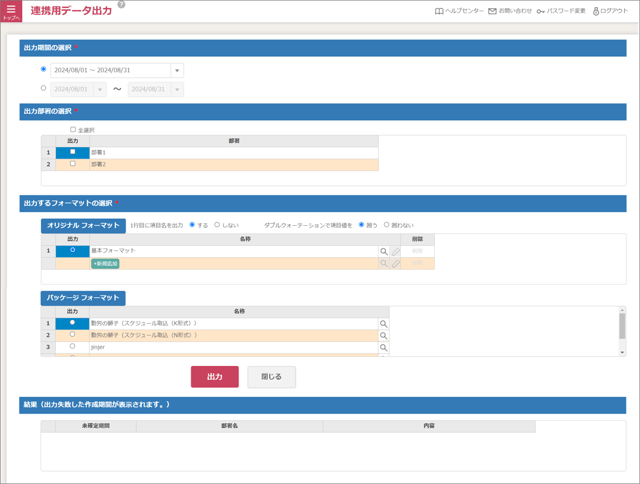This screenshot has height=484, width=640.
Task: Select the しない radio for header output
Action: click(x=218, y=225)
